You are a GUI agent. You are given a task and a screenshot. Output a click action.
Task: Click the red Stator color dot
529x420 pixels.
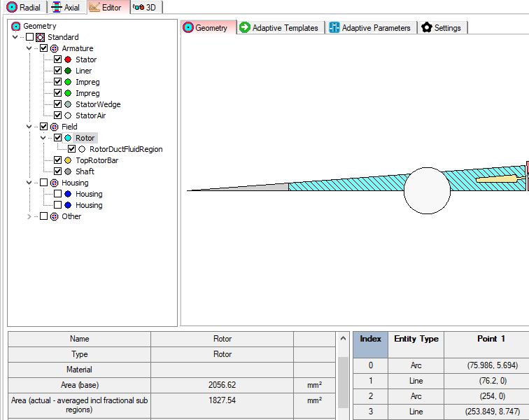[68, 59]
